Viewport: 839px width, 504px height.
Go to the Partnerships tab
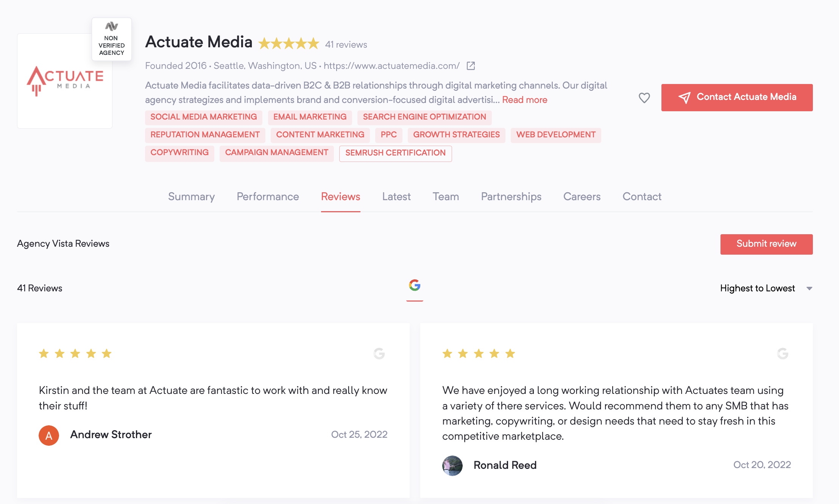pos(511,197)
